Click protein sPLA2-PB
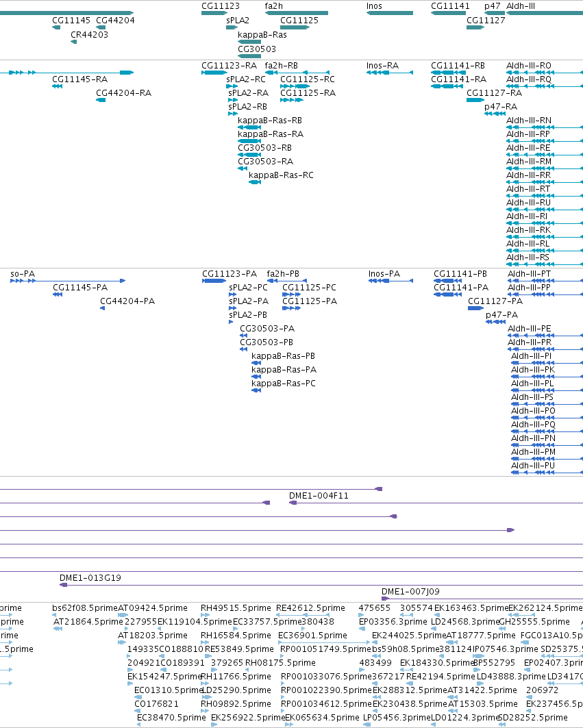 tap(248, 315)
